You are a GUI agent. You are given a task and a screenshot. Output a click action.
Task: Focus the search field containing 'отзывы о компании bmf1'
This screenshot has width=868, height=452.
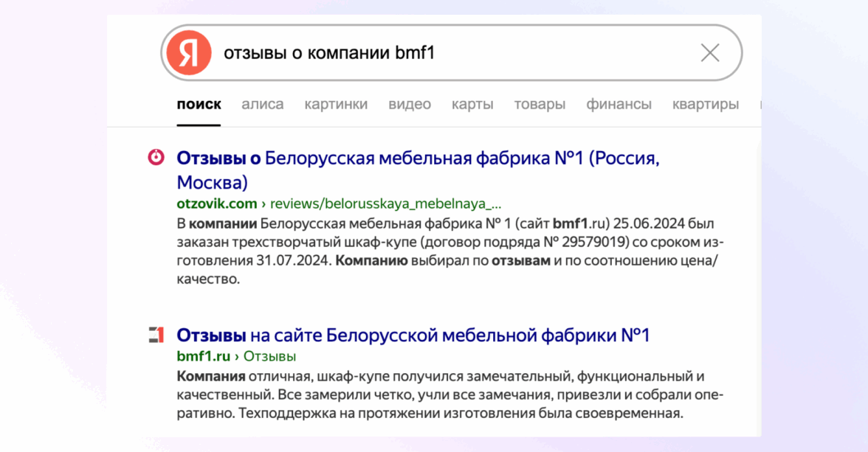tap(443, 53)
